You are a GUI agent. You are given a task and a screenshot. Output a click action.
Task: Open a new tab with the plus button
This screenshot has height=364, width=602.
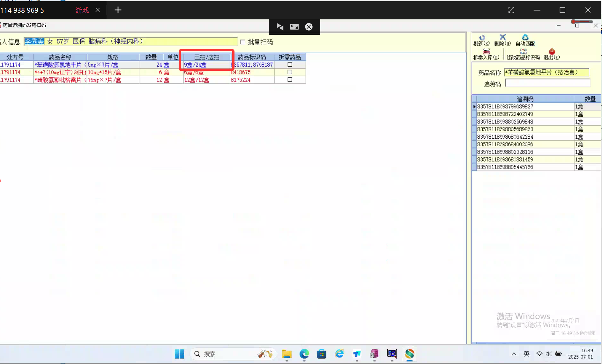118,10
